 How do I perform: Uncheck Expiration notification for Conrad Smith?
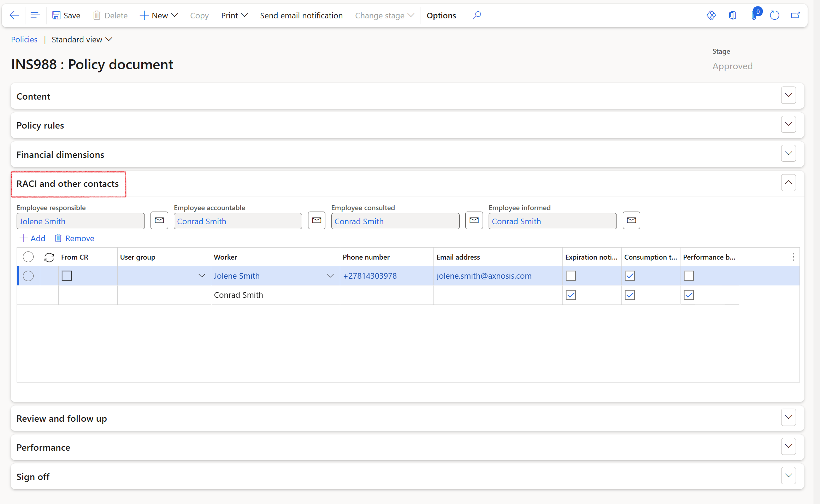tap(571, 295)
